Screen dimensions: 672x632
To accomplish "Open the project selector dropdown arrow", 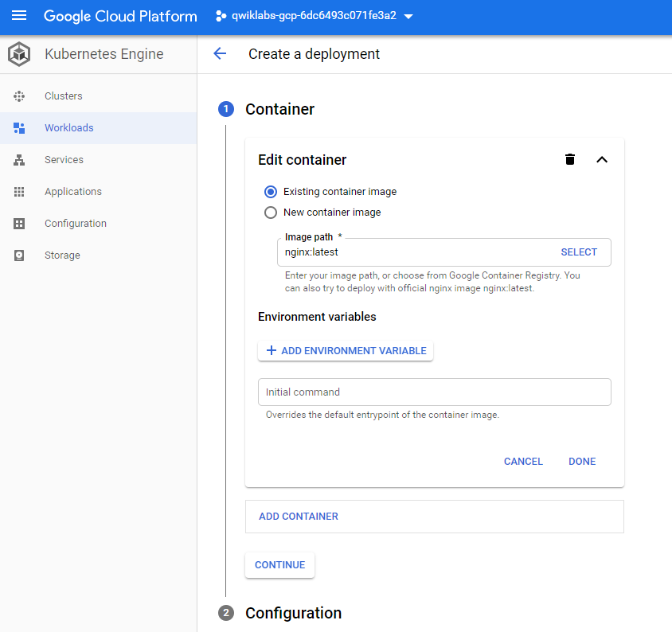I will click(408, 17).
